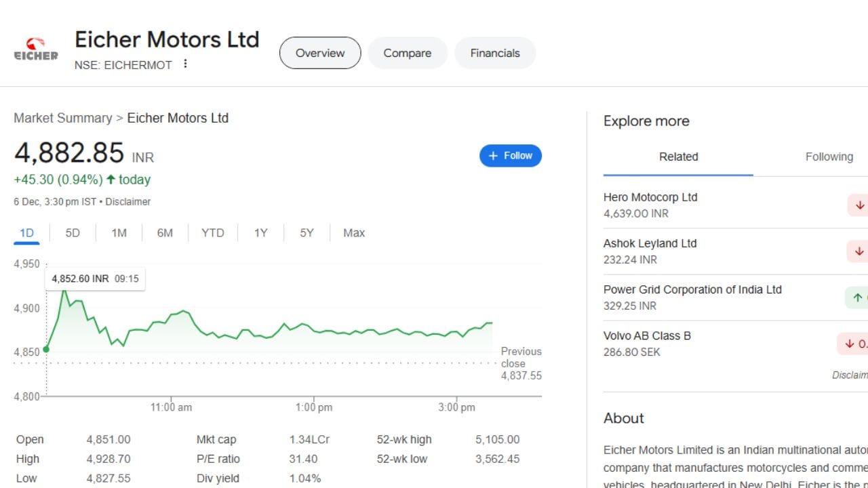Click the Follow button to track the stock
Screen dimensions: 868x488
(510, 155)
